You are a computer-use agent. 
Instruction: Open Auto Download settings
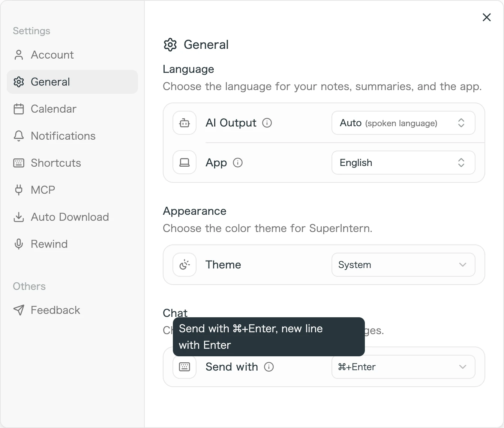[x=72, y=217]
